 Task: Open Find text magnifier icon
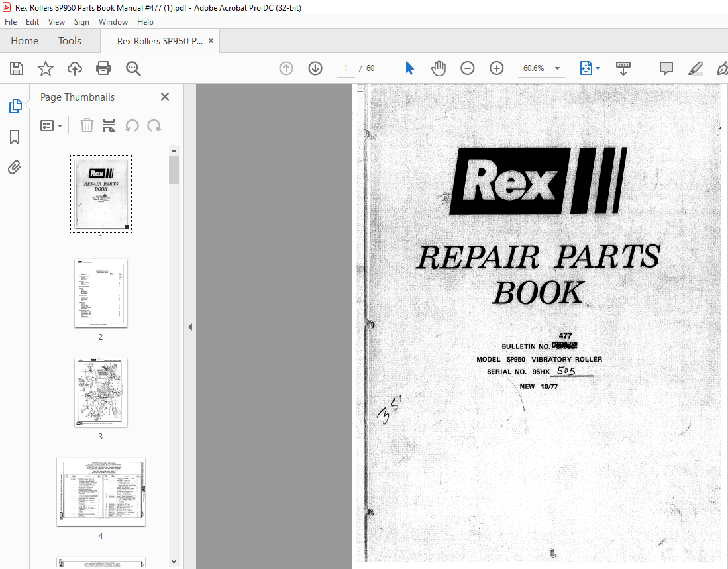point(133,68)
